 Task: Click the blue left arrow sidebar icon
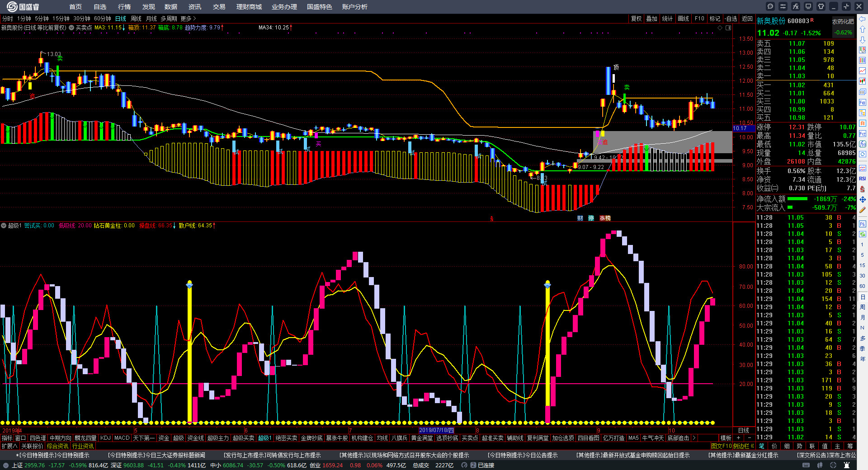pos(863,19)
